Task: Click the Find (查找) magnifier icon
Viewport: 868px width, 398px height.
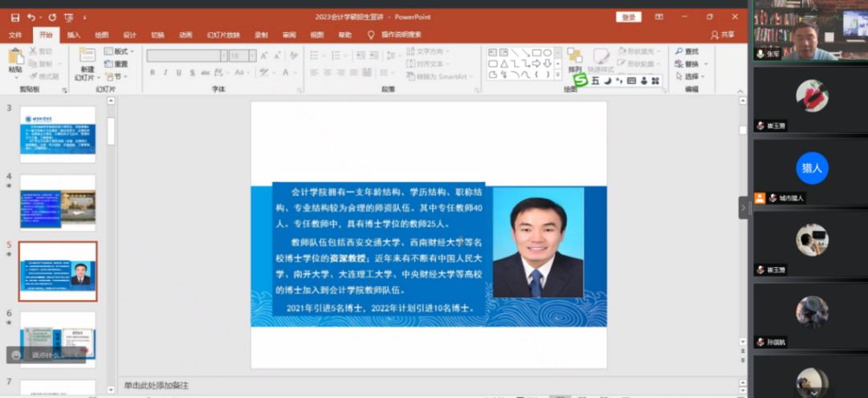Action: point(679,51)
